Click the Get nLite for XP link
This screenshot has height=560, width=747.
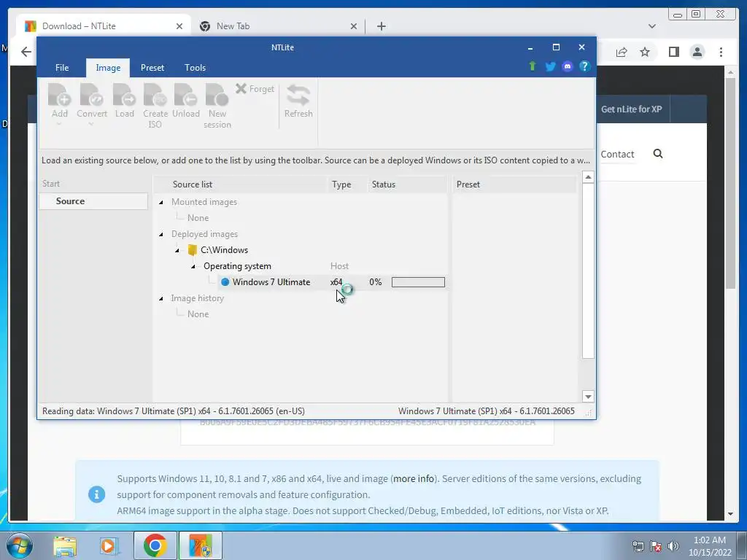pos(631,109)
